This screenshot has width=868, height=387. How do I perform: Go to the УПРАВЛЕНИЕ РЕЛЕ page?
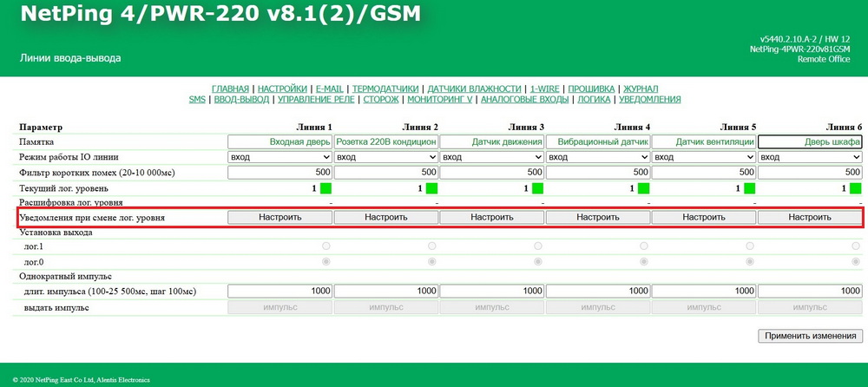tap(316, 100)
